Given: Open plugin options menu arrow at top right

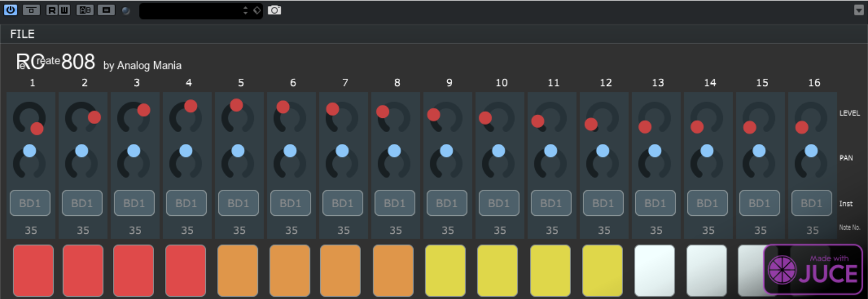Looking at the screenshot, I should click(x=859, y=10).
